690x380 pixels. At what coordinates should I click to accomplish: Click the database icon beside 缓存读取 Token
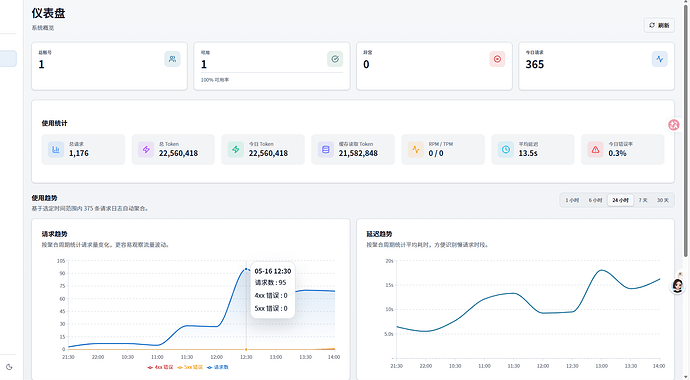pyautogui.click(x=326, y=150)
